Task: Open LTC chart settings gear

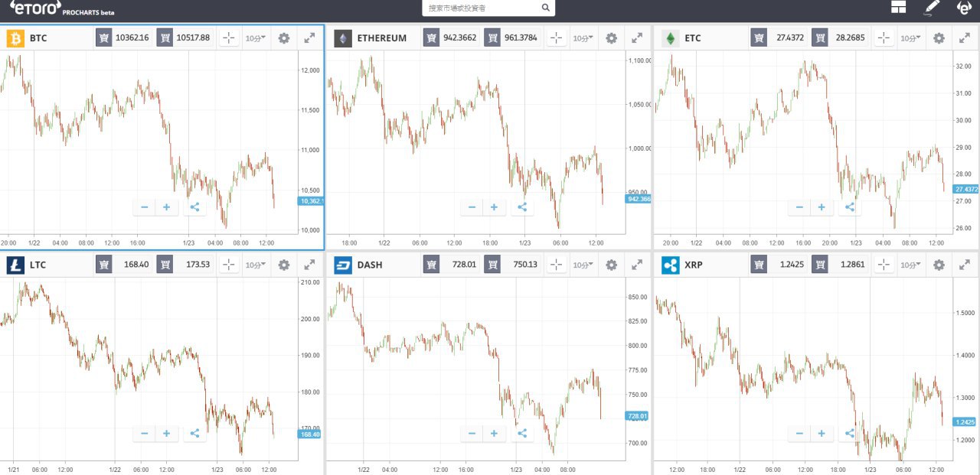Action: (284, 265)
